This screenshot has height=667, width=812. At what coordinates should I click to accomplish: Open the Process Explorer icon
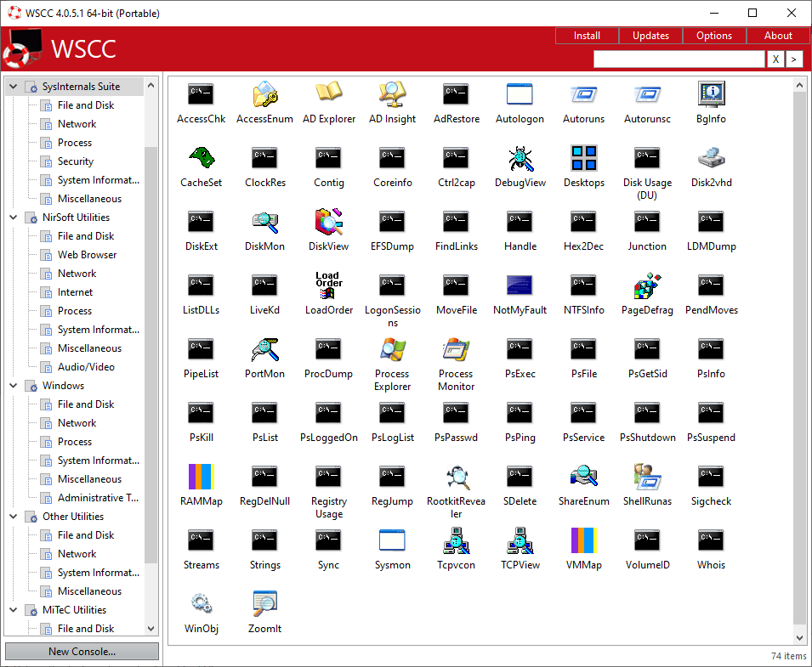pos(393,349)
